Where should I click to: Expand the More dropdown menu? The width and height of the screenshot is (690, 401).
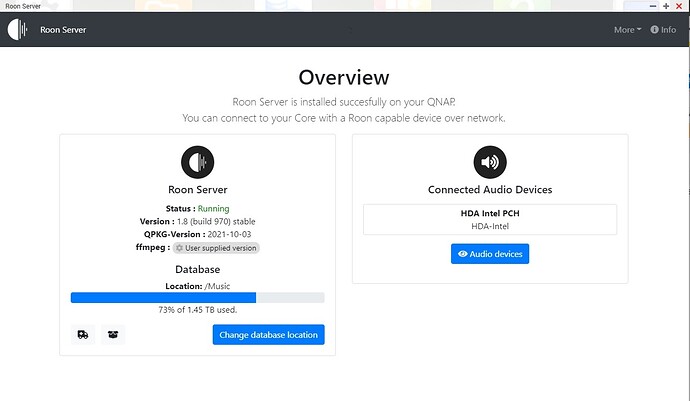coord(627,30)
